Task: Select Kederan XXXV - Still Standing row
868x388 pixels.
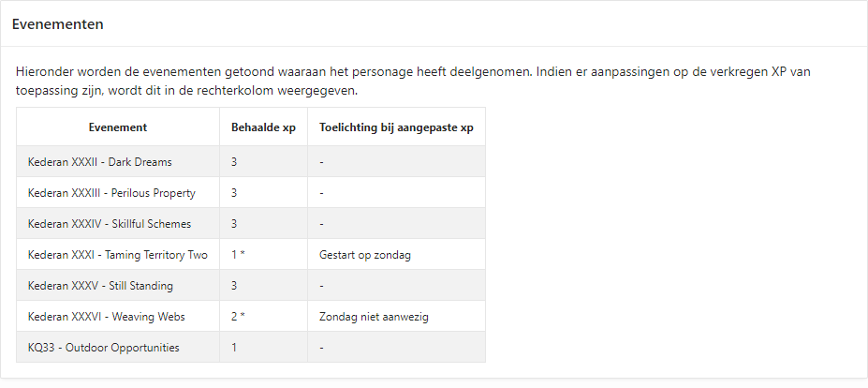Action: tap(251, 286)
